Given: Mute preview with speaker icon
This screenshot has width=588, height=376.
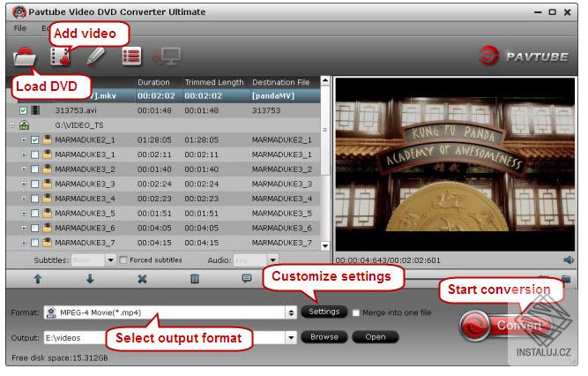Looking at the screenshot, I should tap(569, 259).
